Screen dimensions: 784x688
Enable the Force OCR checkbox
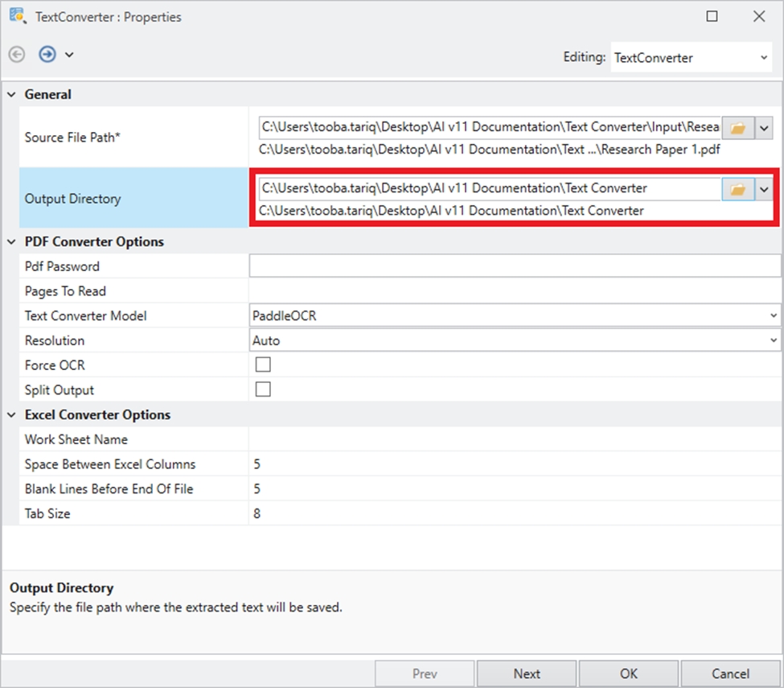tap(263, 365)
